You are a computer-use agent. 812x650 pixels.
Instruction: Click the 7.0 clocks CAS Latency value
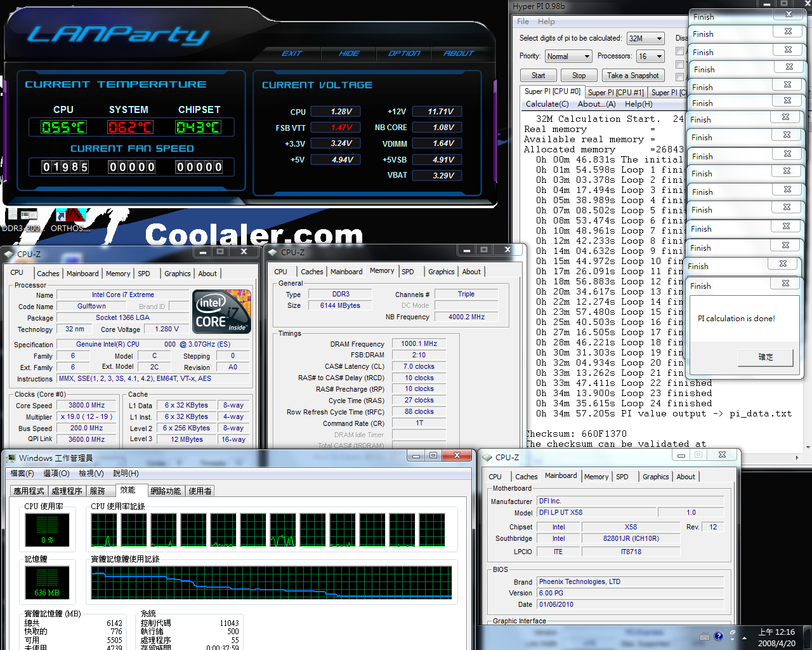419,366
